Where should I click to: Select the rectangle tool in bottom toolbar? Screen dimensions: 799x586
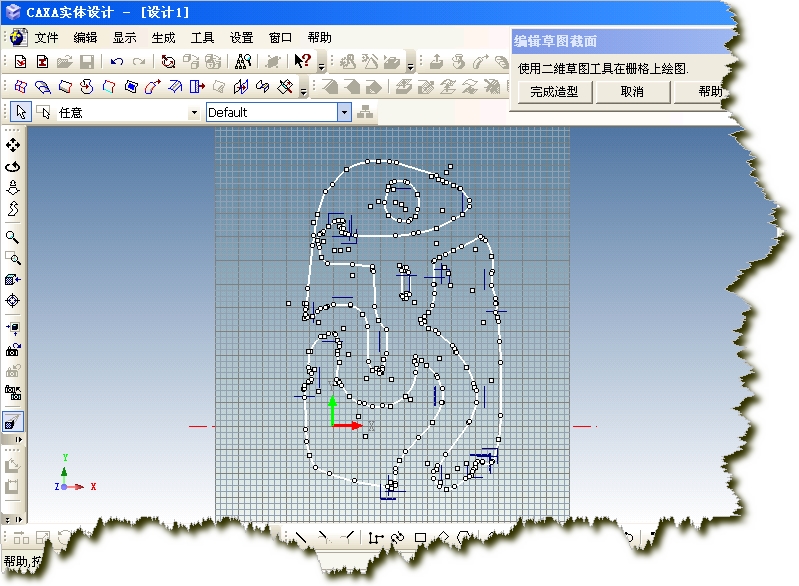(420, 538)
